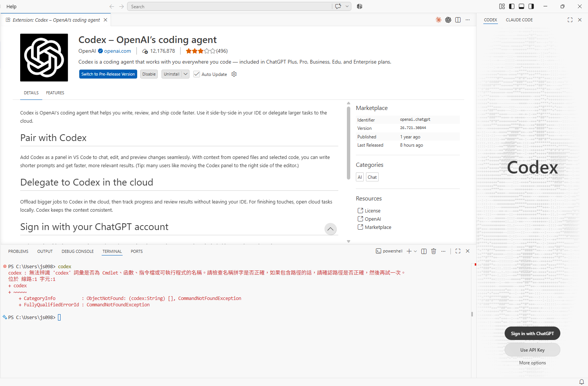588x386 pixels.
Task: Select the TERMINAL panel tab
Action: coord(112,251)
